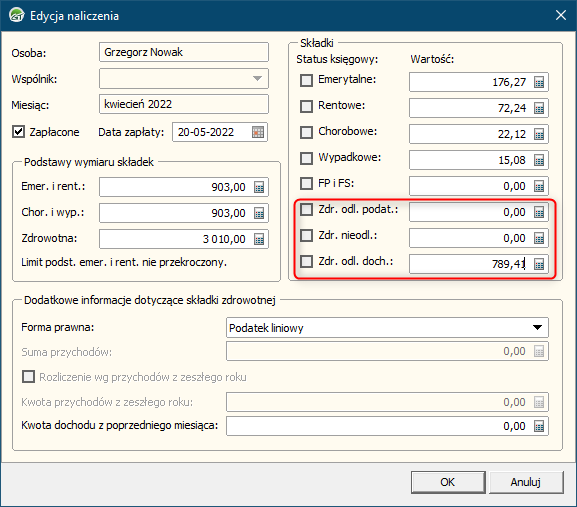Viewport: 577px width, 507px height.
Task: Open calculator for Emerytalne value
Action: pyautogui.click(x=539, y=82)
